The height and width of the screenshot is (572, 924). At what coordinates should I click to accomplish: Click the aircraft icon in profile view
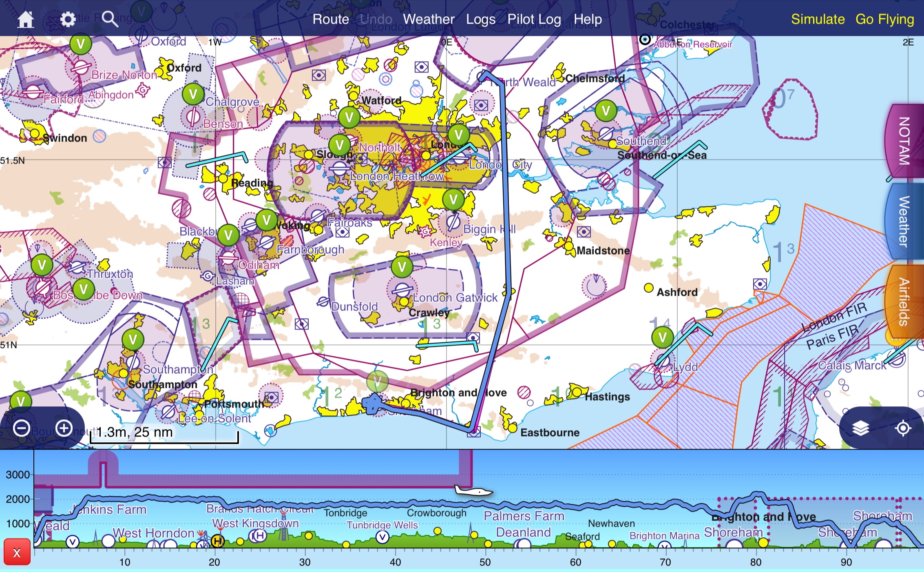tap(473, 491)
